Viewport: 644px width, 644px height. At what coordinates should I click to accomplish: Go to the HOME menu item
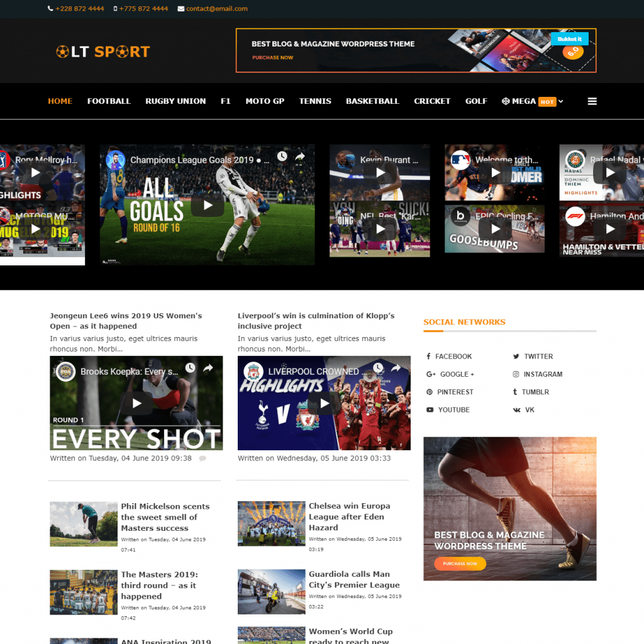coord(60,101)
